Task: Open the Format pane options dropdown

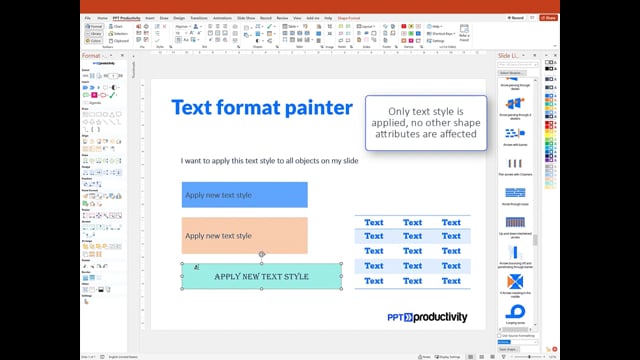Action: click(x=111, y=56)
